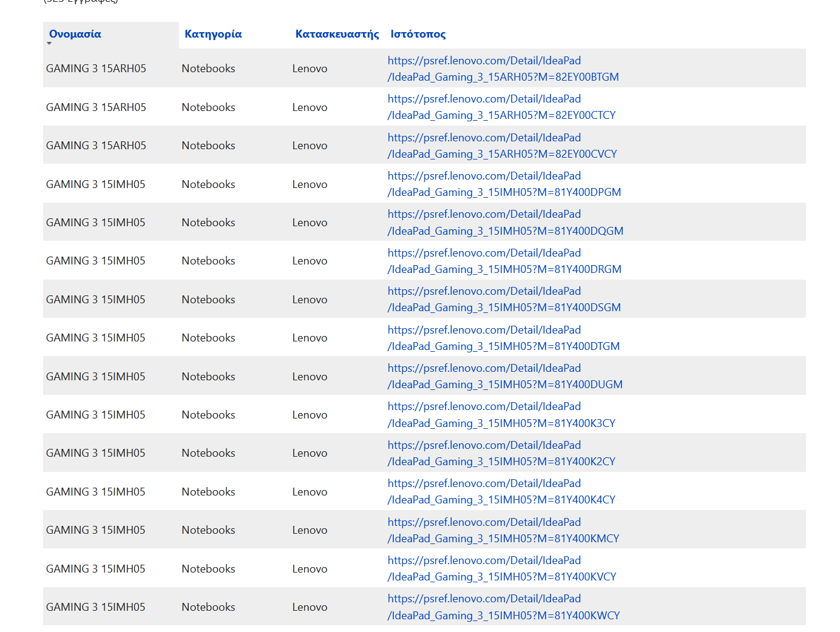Click the sort arrow under Ονομασία
The image size is (840, 632).
(x=49, y=44)
